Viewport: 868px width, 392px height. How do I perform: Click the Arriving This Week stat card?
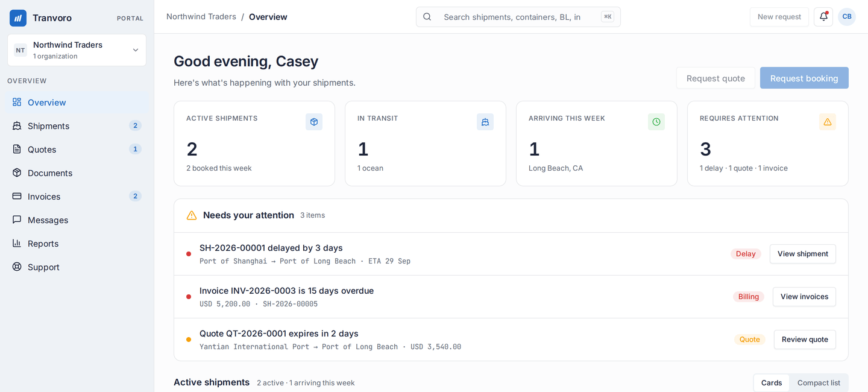(597, 144)
